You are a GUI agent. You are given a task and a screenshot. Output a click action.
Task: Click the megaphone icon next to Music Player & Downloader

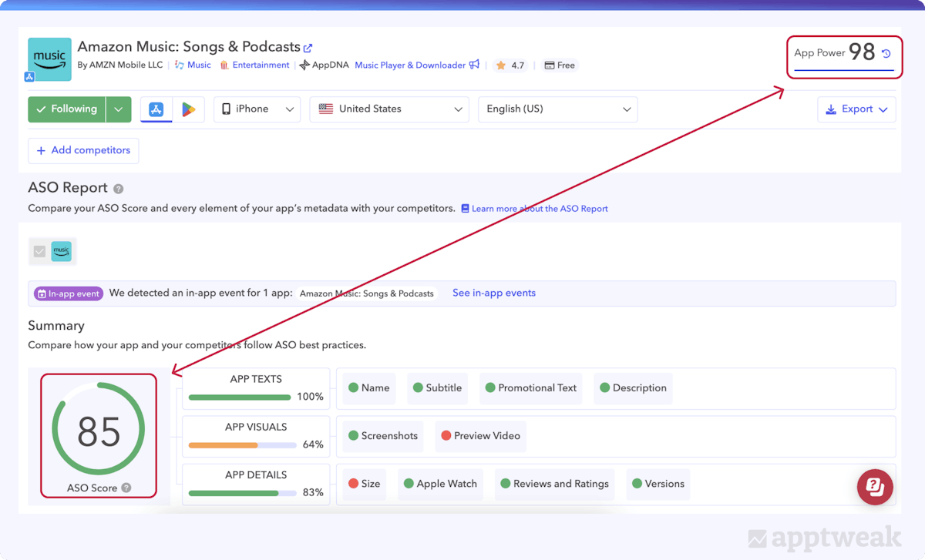pos(475,65)
